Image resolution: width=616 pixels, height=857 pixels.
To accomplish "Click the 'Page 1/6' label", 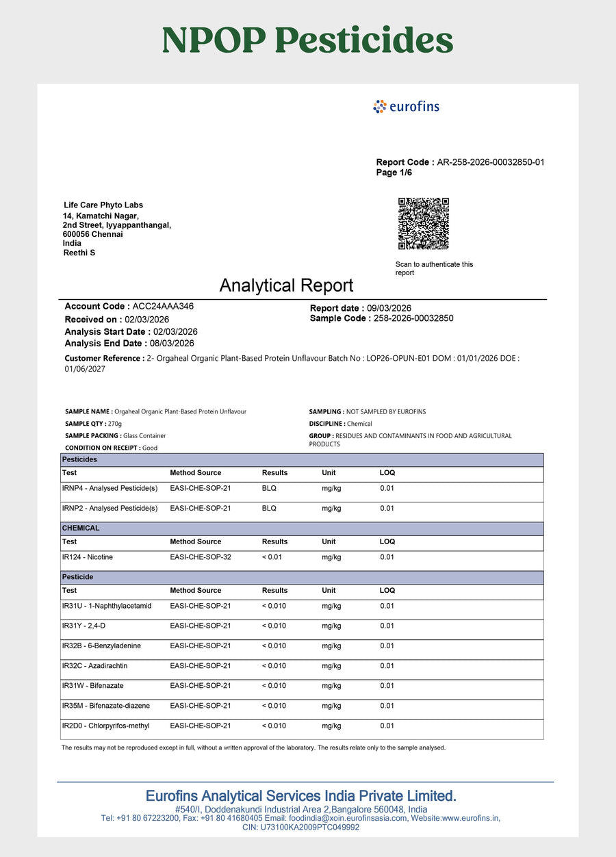I will click(x=394, y=172).
